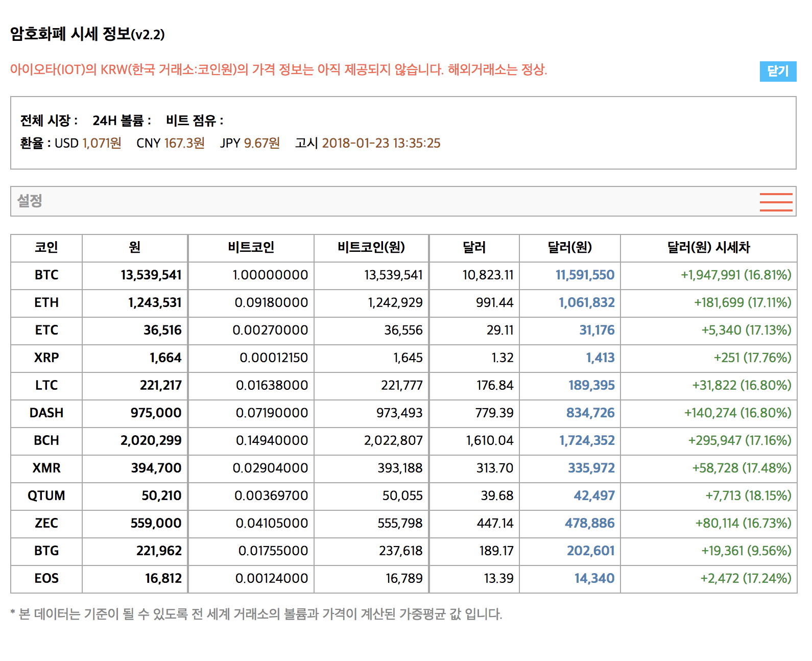
Task: Click BCH dollar-won value 1,724,352
Action: [x=587, y=441]
